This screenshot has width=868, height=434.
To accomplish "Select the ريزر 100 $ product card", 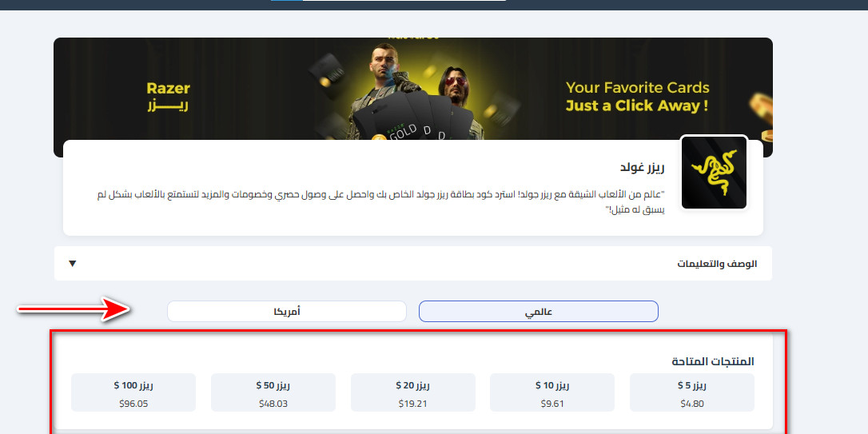I will click(x=133, y=392).
